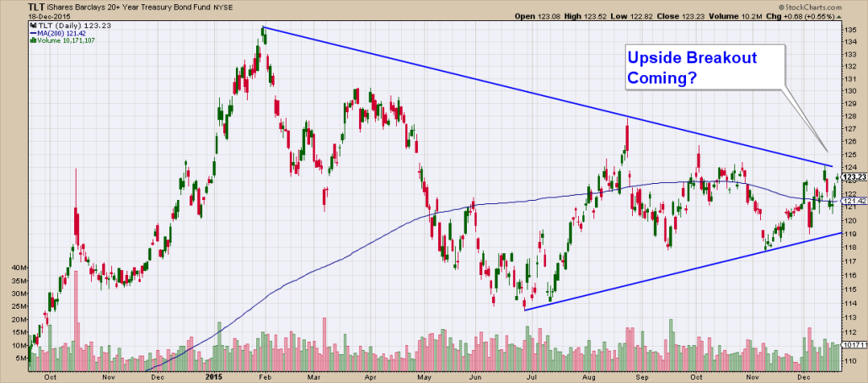
Task: Click the May label on date axis
Action: click(x=424, y=377)
